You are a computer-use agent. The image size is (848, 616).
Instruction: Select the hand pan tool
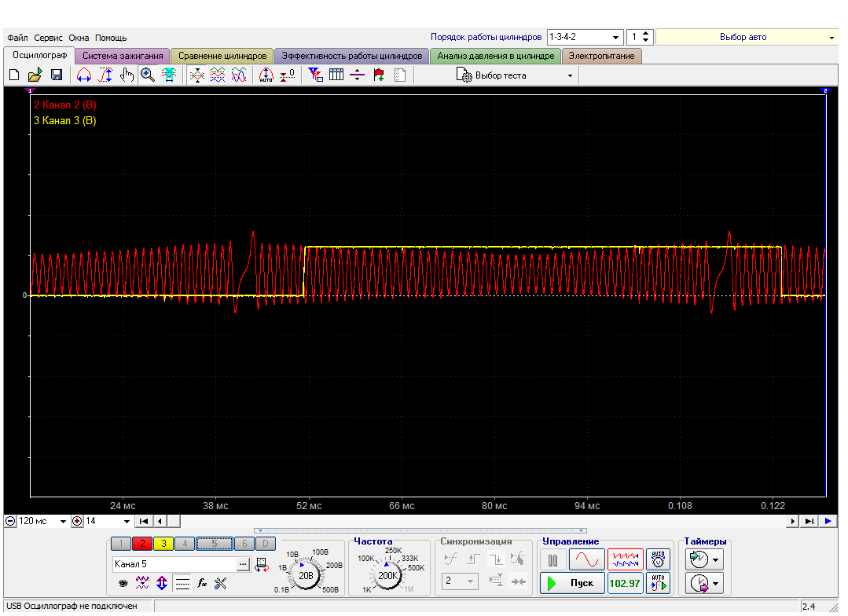(x=126, y=75)
